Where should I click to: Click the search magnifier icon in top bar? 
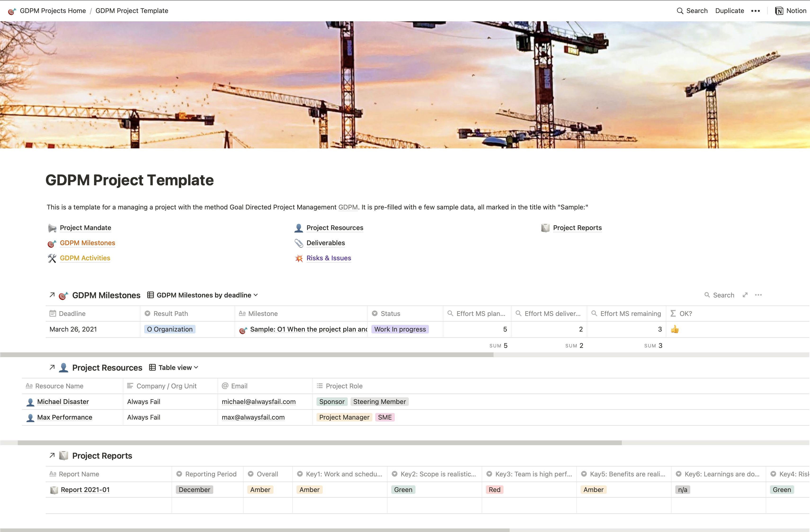(680, 11)
